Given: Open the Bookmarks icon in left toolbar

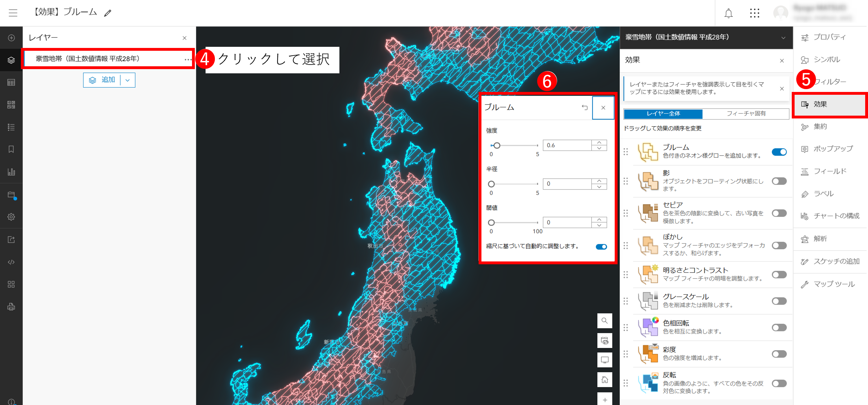Looking at the screenshot, I should pyautogui.click(x=11, y=149).
